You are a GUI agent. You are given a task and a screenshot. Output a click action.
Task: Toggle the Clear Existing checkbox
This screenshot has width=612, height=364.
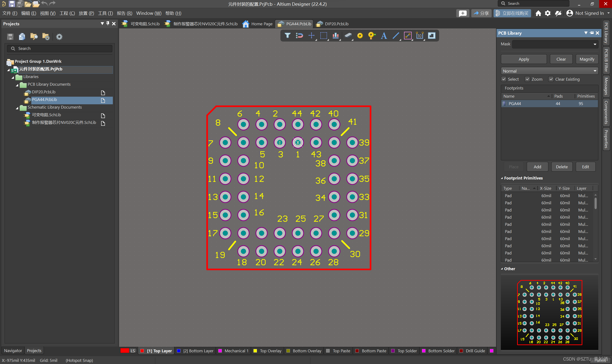coord(551,79)
